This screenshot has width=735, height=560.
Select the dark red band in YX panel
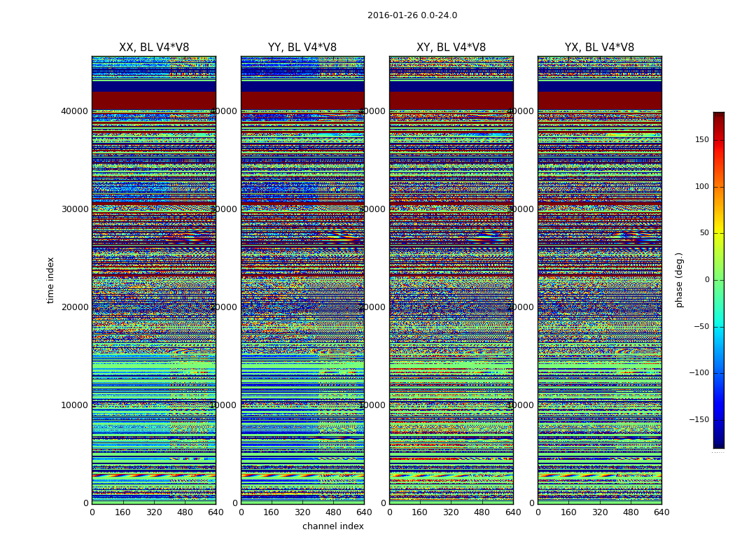click(x=599, y=100)
